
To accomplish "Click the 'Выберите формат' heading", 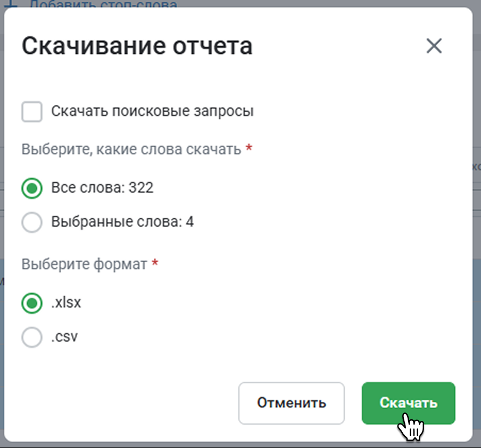I will tap(84, 264).
